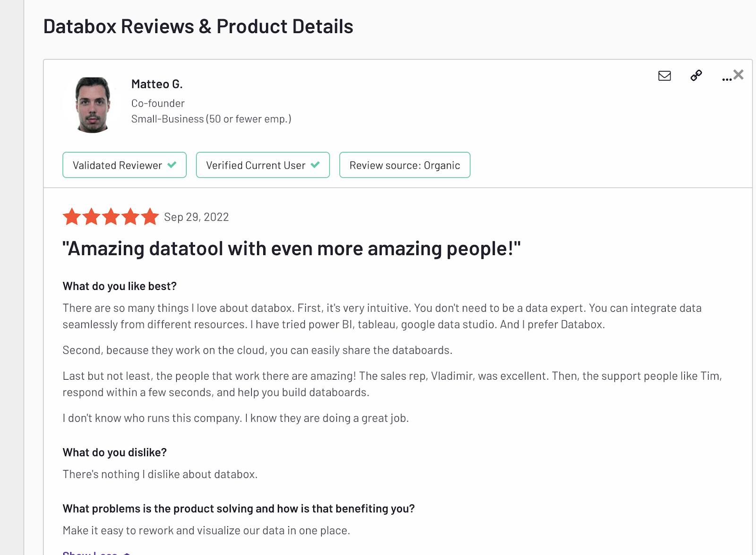Select the Review source: Organic badge
The width and height of the screenshot is (756, 555).
[x=404, y=165]
